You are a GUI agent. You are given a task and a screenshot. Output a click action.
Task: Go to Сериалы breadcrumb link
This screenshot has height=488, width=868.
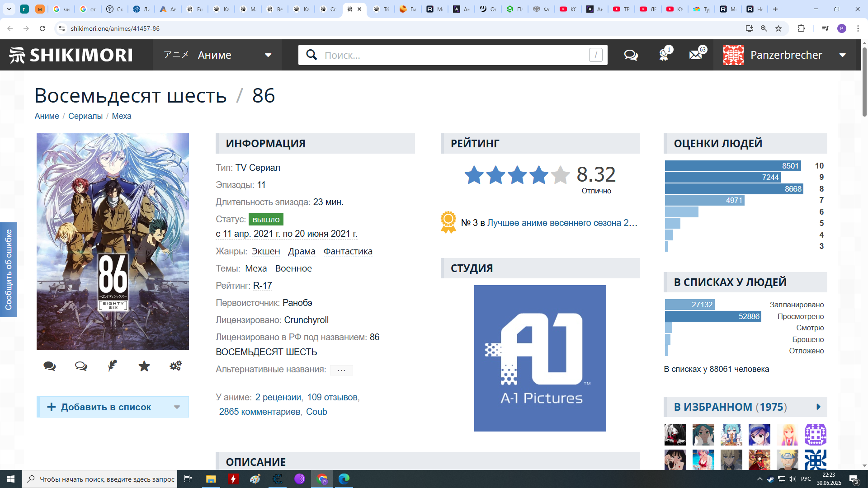pos(85,116)
